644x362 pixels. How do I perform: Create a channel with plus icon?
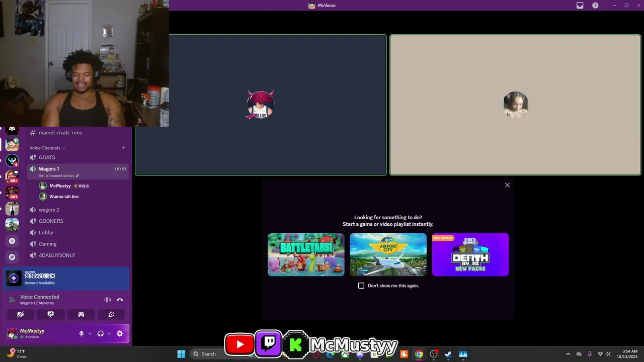124,148
